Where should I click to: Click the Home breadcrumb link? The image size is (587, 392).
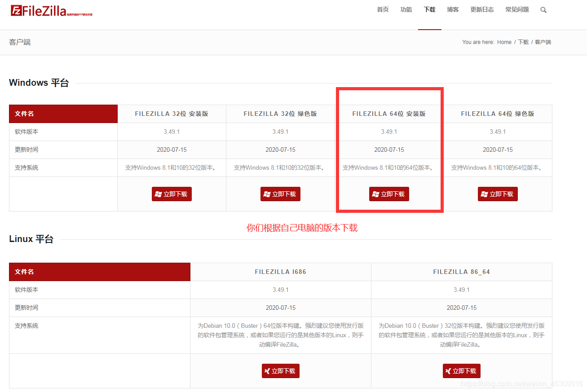504,42
